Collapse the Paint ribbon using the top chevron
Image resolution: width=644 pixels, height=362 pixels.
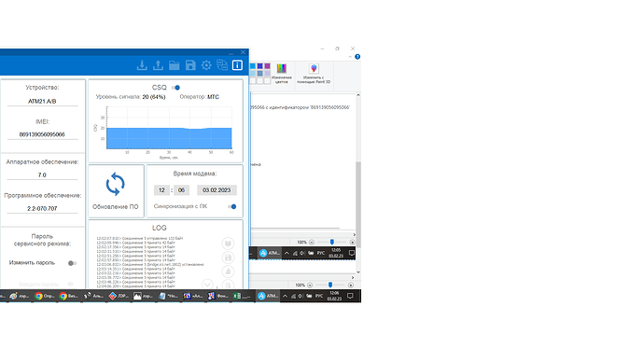(x=350, y=57)
